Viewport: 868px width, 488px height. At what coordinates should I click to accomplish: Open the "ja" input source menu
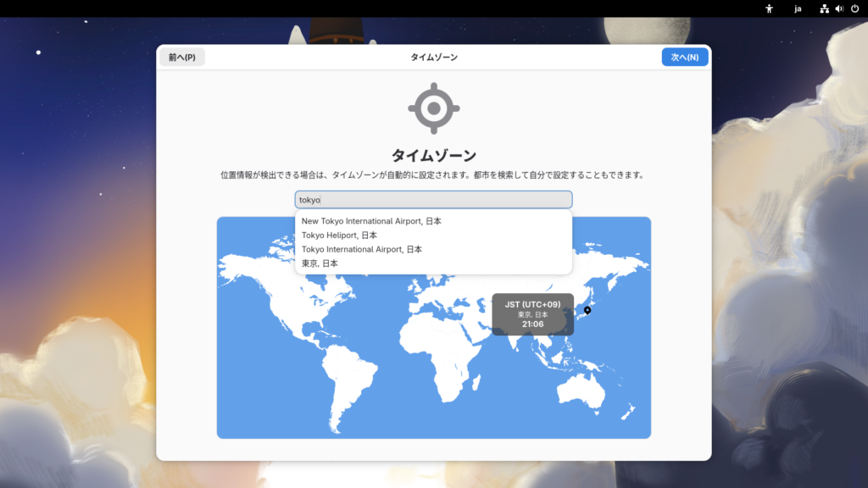pos(798,8)
